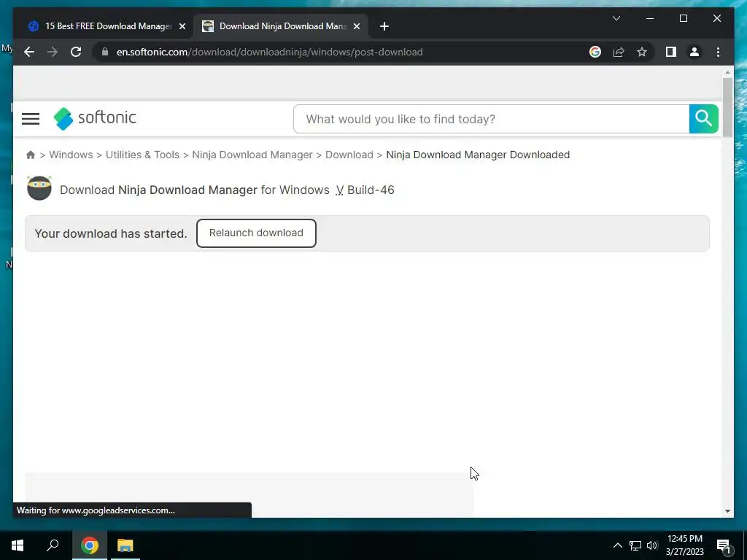Screen dimensions: 747x560
Task: Open the notification center icon
Action: [724, 546]
